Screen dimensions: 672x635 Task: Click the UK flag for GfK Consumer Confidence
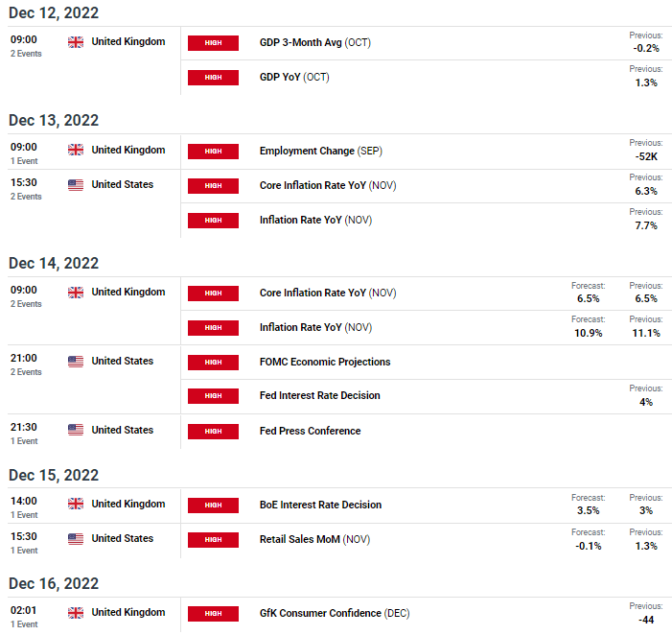pos(76,613)
